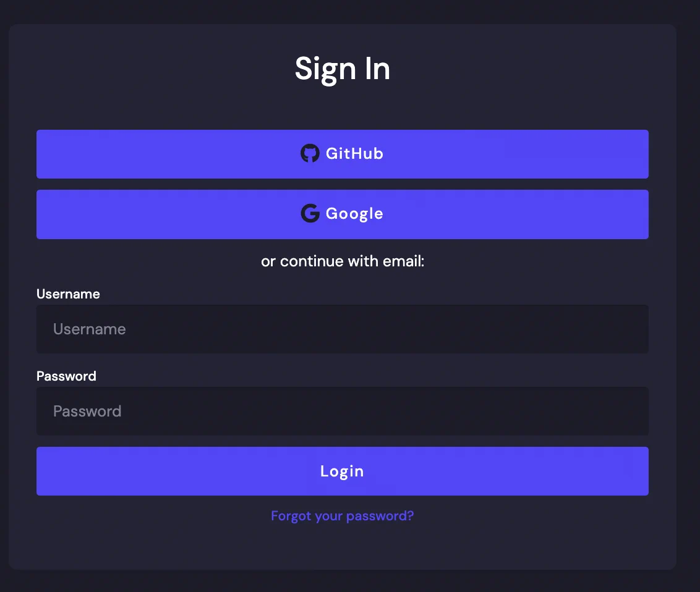Image resolution: width=700 pixels, height=592 pixels.
Task: Click the Password placeholder text
Action: tap(87, 412)
